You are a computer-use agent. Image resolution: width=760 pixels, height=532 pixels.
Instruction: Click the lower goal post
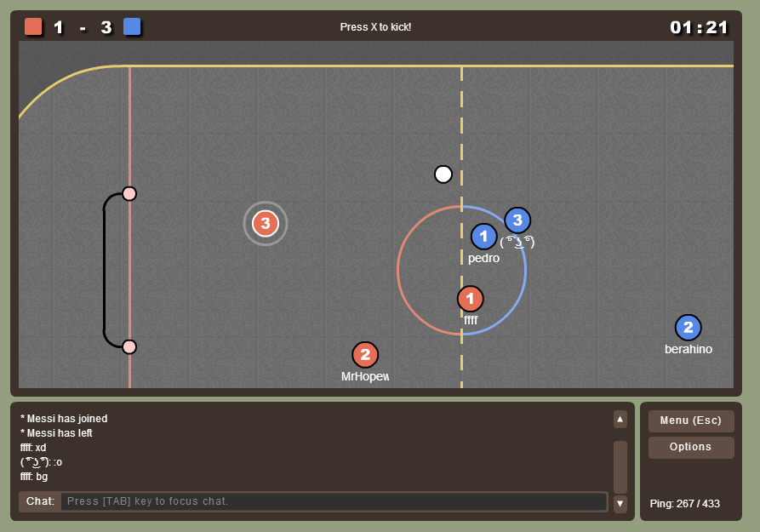[129, 347]
